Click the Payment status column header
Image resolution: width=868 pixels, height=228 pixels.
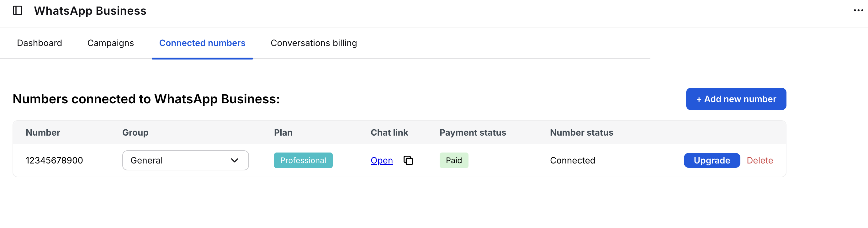click(472, 132)
